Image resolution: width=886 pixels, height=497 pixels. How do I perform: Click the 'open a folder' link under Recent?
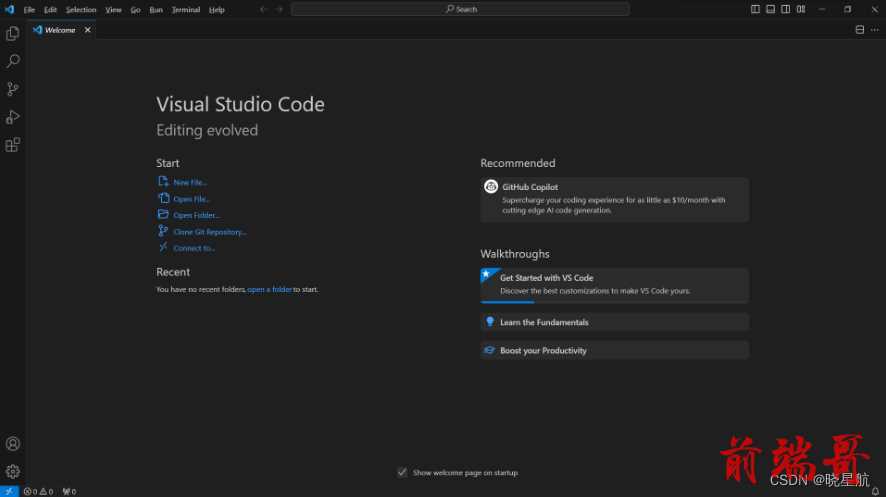point(270,289)
